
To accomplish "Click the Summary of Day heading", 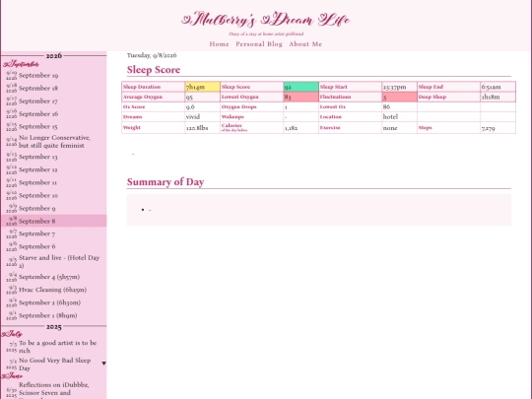I will point(166,182).
